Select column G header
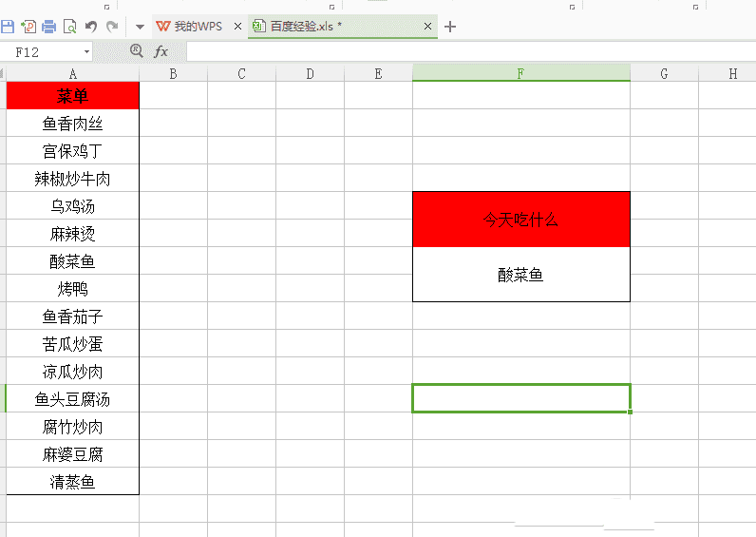Screen dimensions: 756x537 (x=665, y=74)
